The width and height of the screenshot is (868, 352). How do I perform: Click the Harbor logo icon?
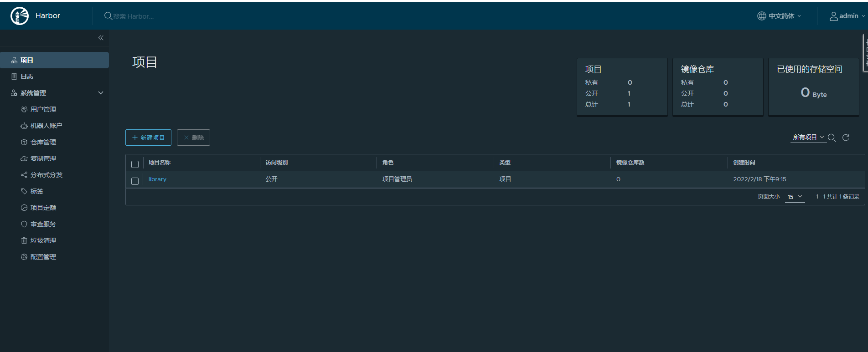click(x=19, y=16)
